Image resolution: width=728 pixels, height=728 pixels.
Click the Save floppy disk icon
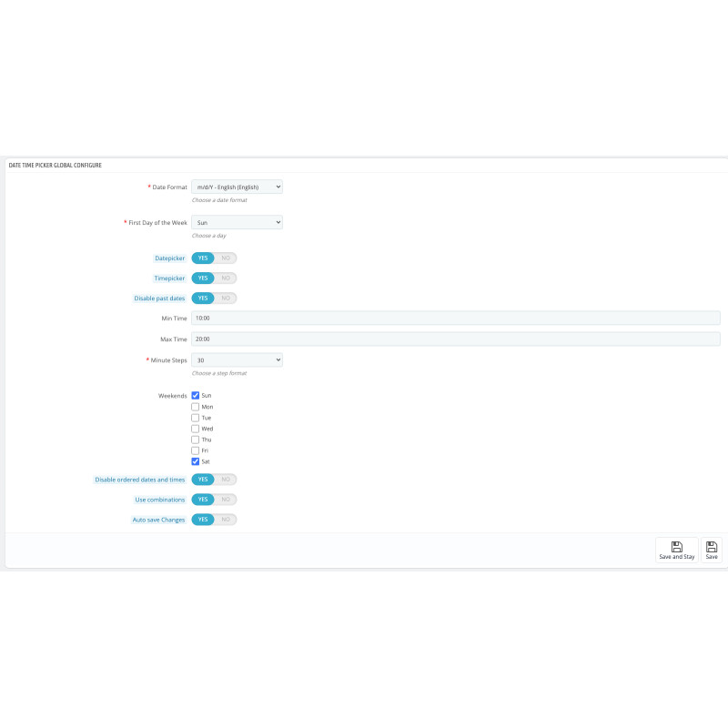click(x=712, y=547)
